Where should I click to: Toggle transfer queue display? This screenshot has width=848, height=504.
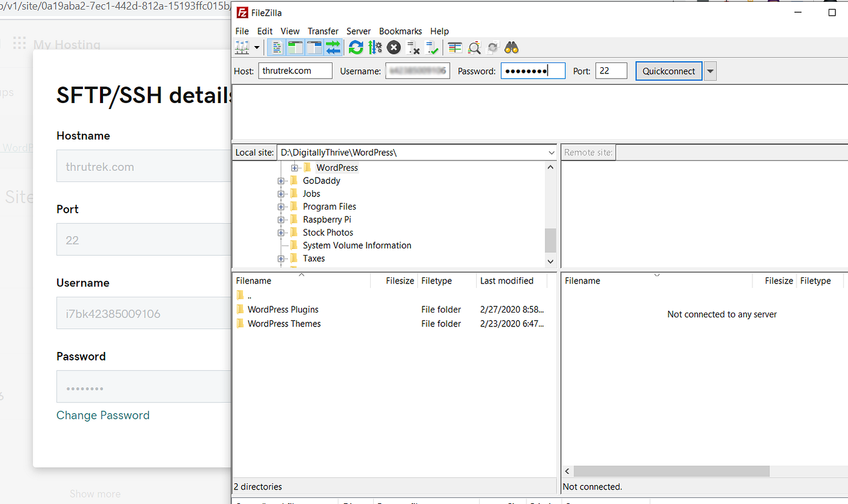(x=333, y=47)
